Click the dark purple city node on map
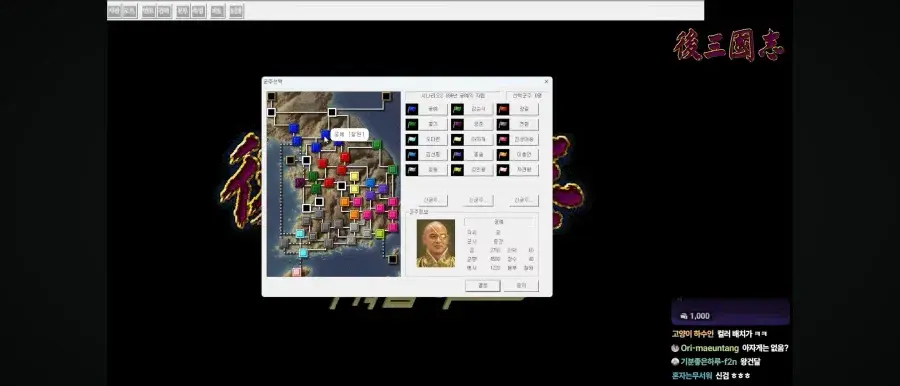Screen dimensions: 900x386 coord(300,183)
